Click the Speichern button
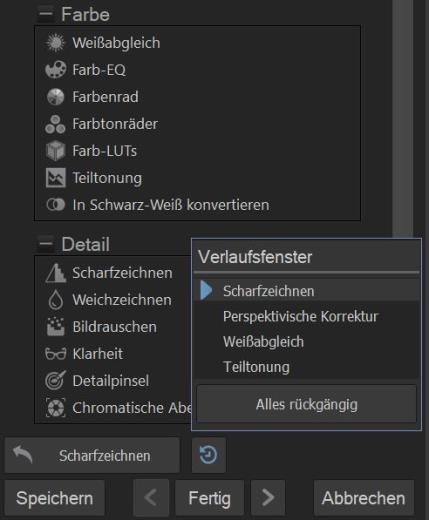The image size is (429, 520). 54,498
